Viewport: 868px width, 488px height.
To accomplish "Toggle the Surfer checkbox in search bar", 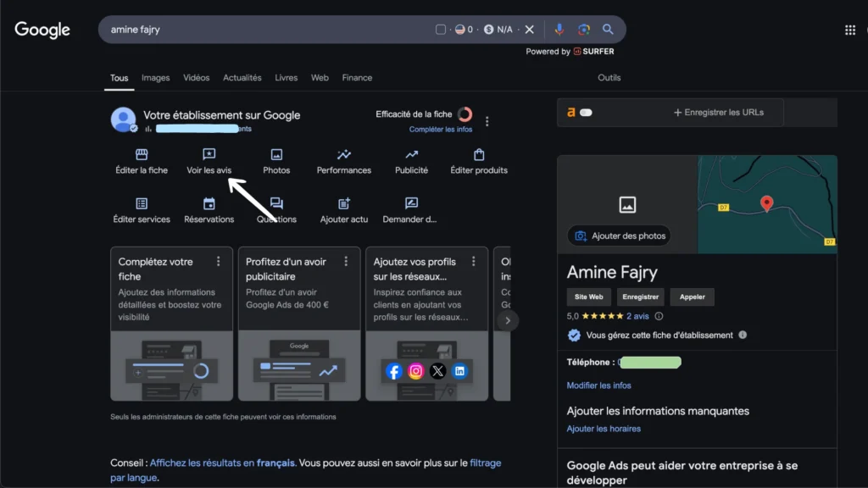I will pos(441,30).
